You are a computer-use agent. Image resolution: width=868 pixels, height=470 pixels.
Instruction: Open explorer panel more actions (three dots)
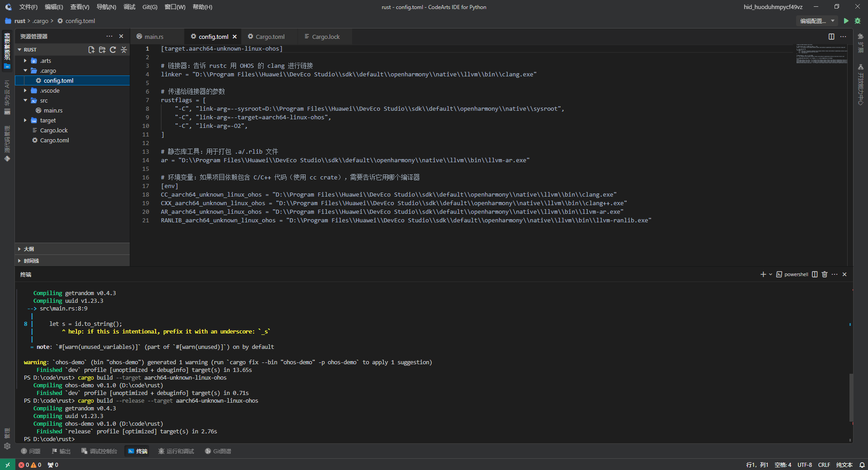point(109,36)
